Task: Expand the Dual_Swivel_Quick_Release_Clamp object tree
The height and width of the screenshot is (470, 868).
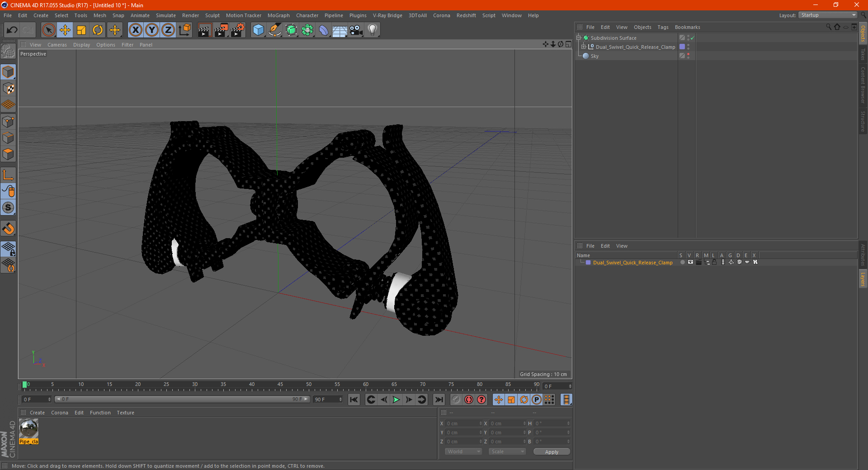Action: (x=584, y=47)
